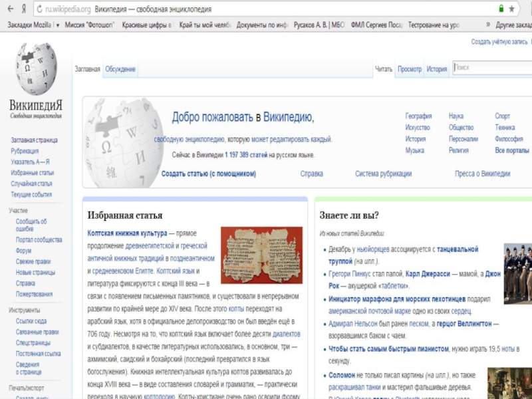Click the dance troupe photo thumbnail

coord(518,273)
